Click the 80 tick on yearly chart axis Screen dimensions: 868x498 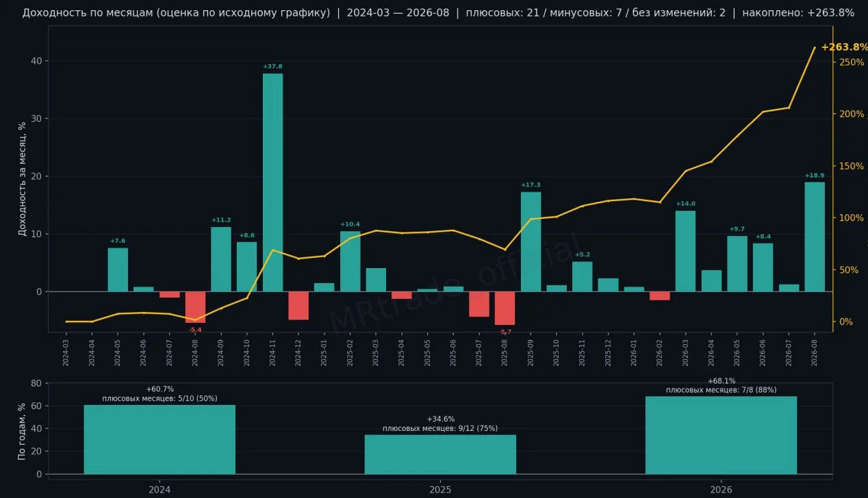(36, 383)
